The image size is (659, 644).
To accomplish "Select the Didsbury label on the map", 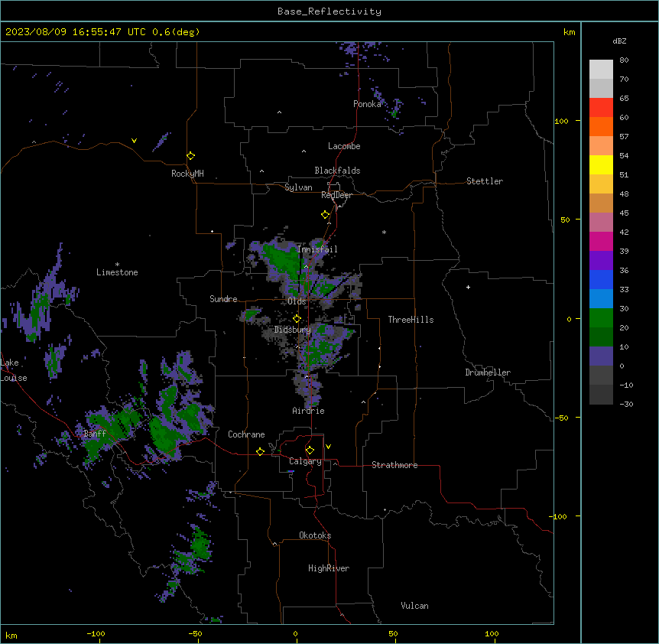I will click(293, 330).
